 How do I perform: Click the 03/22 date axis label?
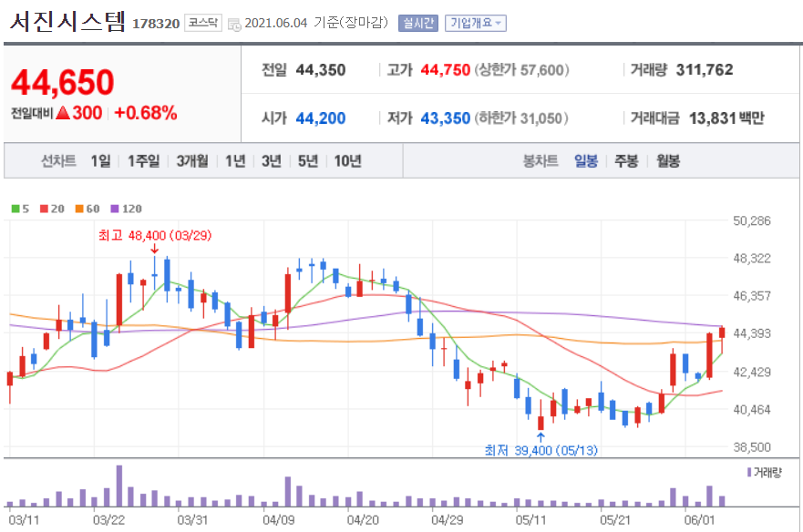point(108,520)
